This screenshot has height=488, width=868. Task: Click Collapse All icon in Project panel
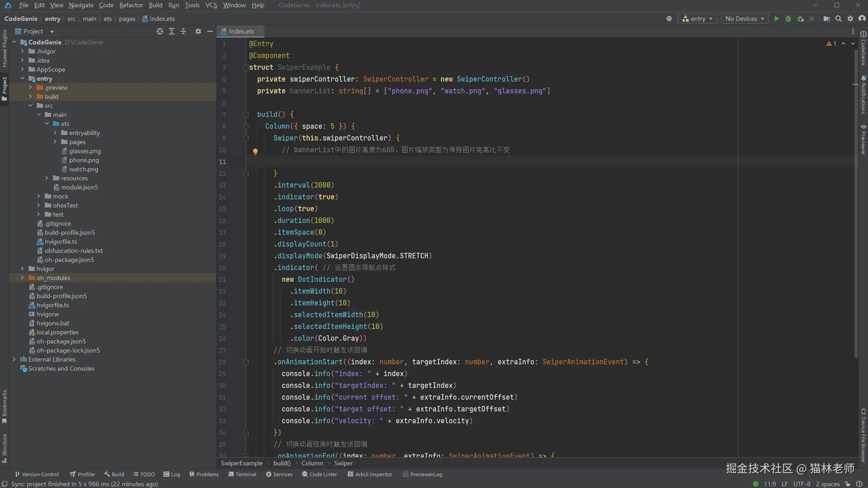(x=183, y=31)
